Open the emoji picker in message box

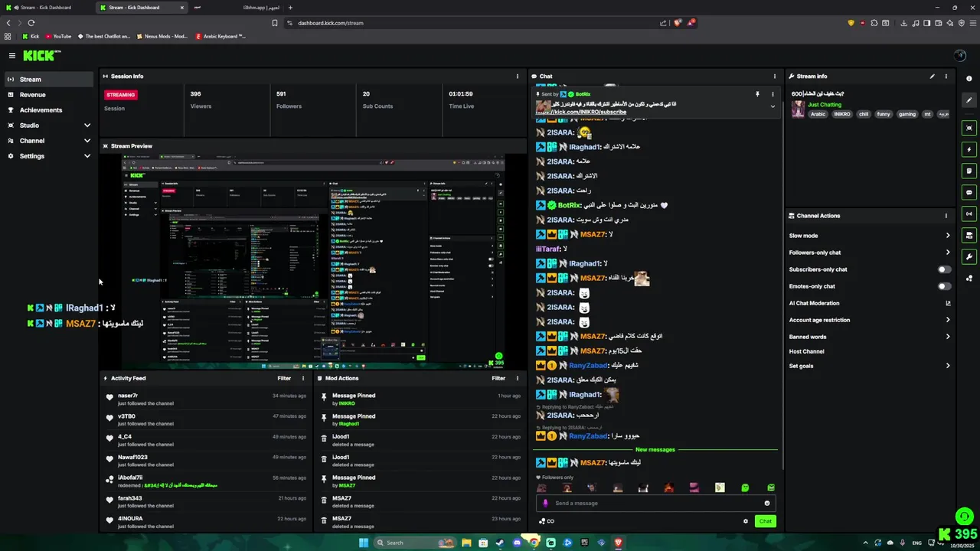pyautogui.click(x=766, y=504)
